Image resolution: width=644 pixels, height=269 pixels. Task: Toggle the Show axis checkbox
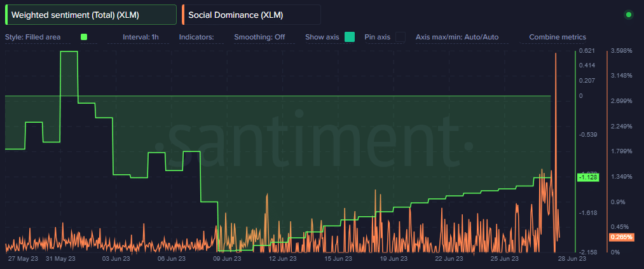click(x=350, y=37)
